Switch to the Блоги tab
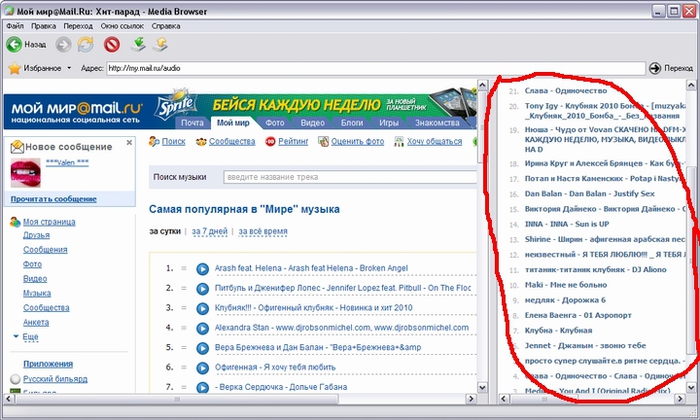700x420 pixels. pyautogui.click(x=352, y=123)
